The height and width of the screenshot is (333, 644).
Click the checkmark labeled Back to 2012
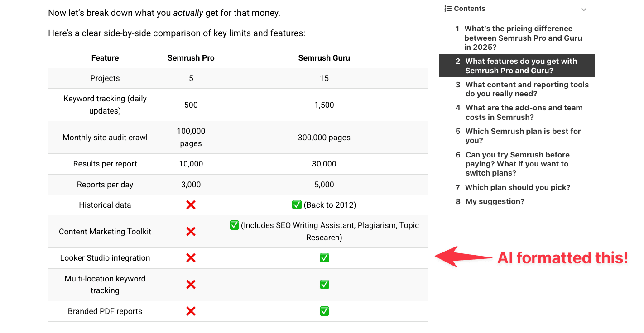(x=297, y=205)
